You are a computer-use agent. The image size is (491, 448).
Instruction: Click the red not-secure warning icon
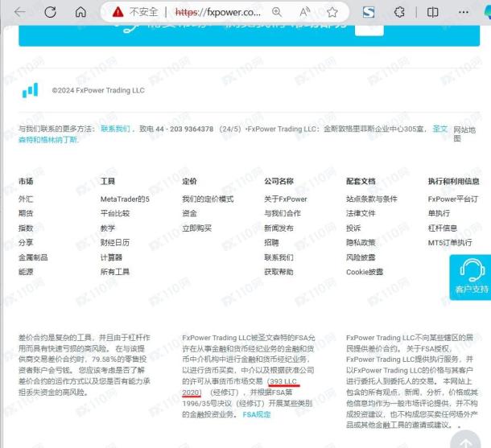(118, 12)
